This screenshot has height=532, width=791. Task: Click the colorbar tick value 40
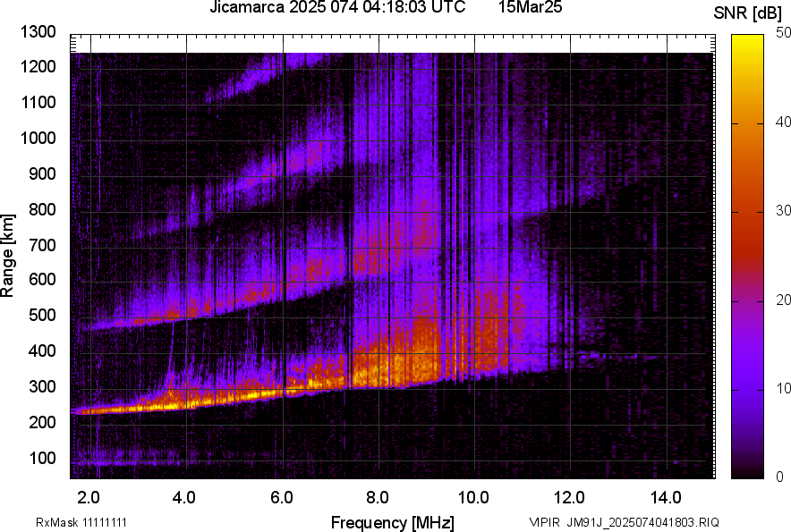(x=784, y=122)
